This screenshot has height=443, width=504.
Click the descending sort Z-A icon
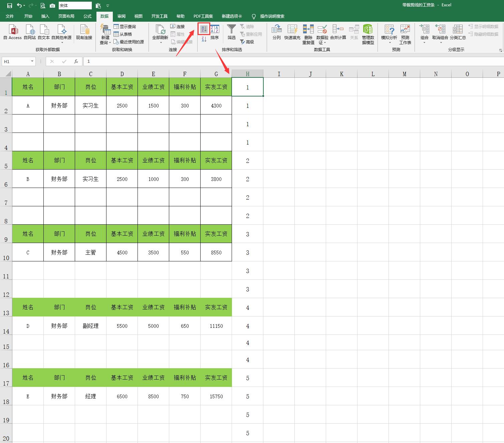pyautogui.click(x=204, y=39)
